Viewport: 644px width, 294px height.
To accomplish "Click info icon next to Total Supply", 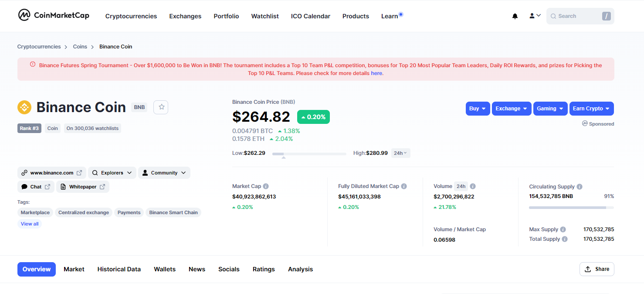I will [x=565, y=239].
